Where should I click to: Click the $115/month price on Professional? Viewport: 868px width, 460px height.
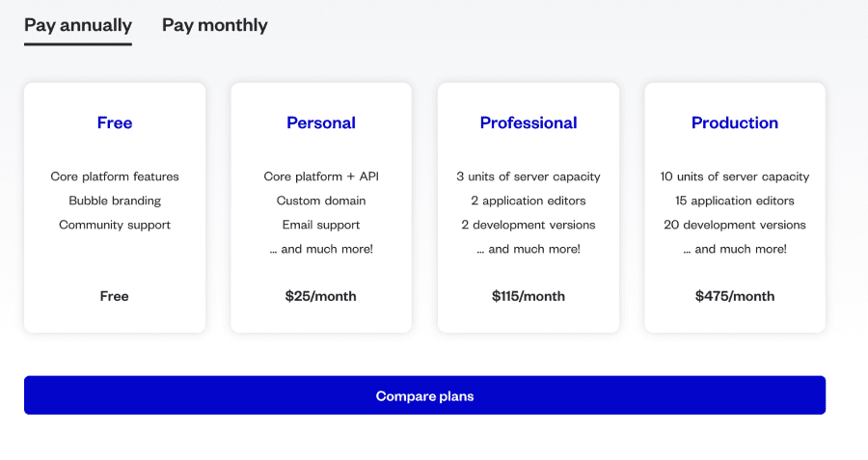click(529, 296)
